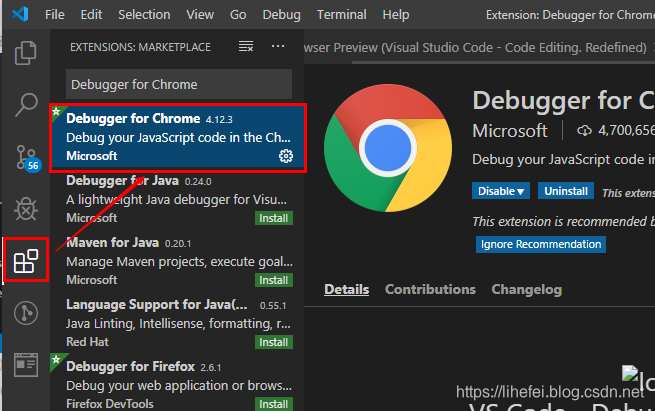
Task: Clear extensions search results icon
Action: pos(246,46)
